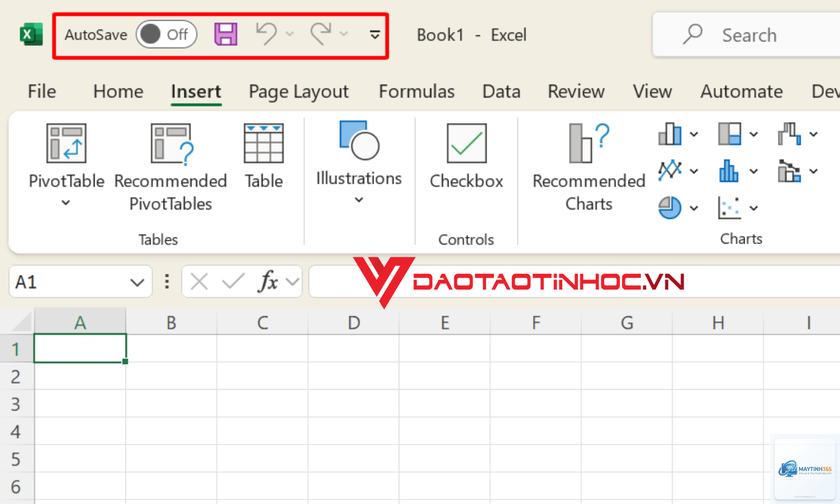Select column H header
The width and height of the screenshot is (840, 504).
click(x=718, y=323)
